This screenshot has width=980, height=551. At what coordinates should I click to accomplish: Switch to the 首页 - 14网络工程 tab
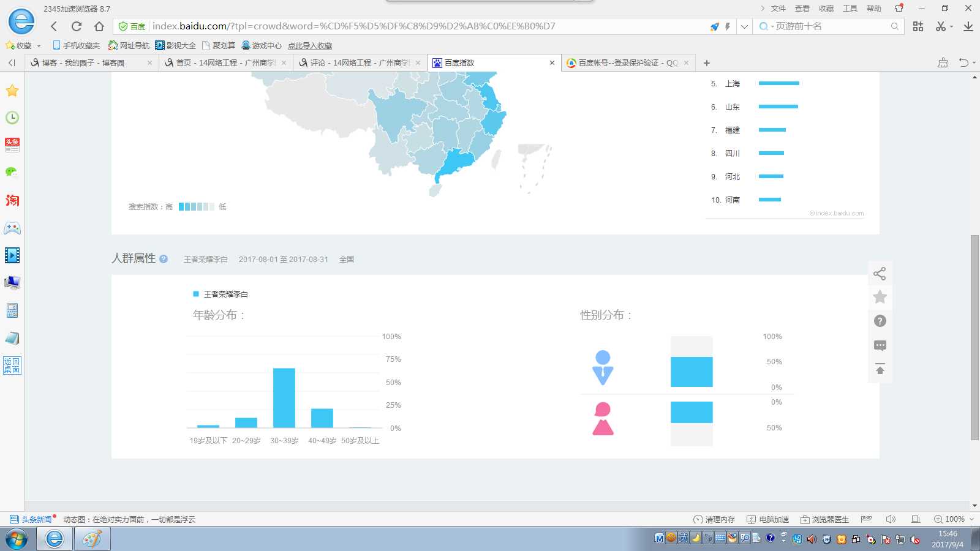(225, 63)
